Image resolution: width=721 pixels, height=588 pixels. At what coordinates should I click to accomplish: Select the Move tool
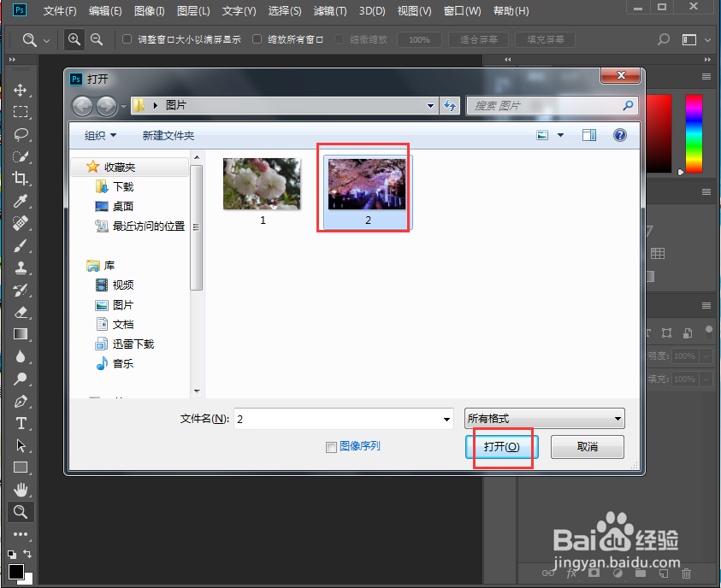pos(21,89)
